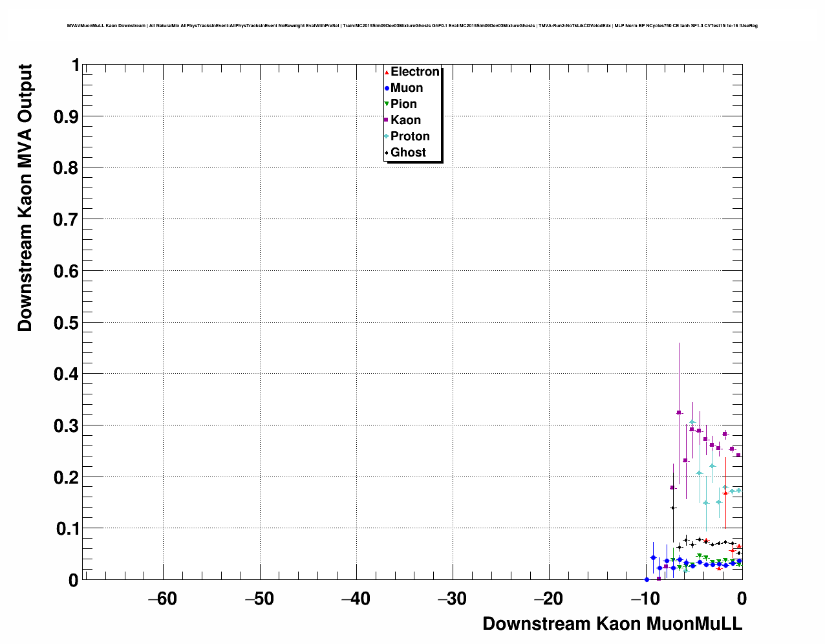Click the 'Downstream Kaon MVA Output' y-axis title
The width and height of the screenshot is (825, 644).
pos(25,198)
